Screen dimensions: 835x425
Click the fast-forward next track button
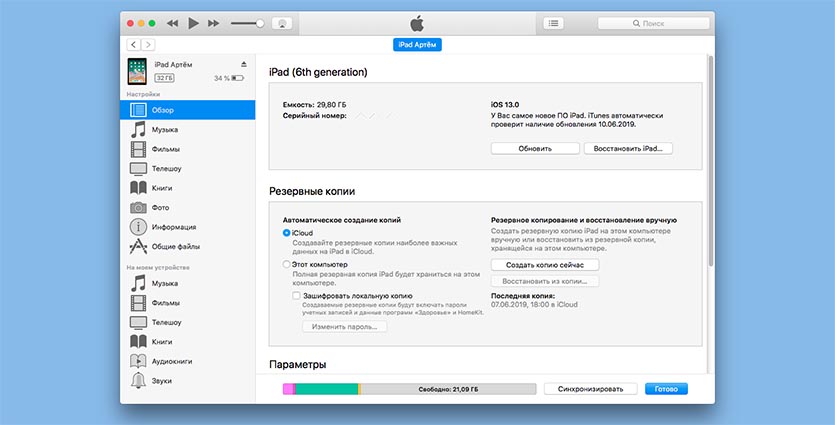tap(214, 23)
